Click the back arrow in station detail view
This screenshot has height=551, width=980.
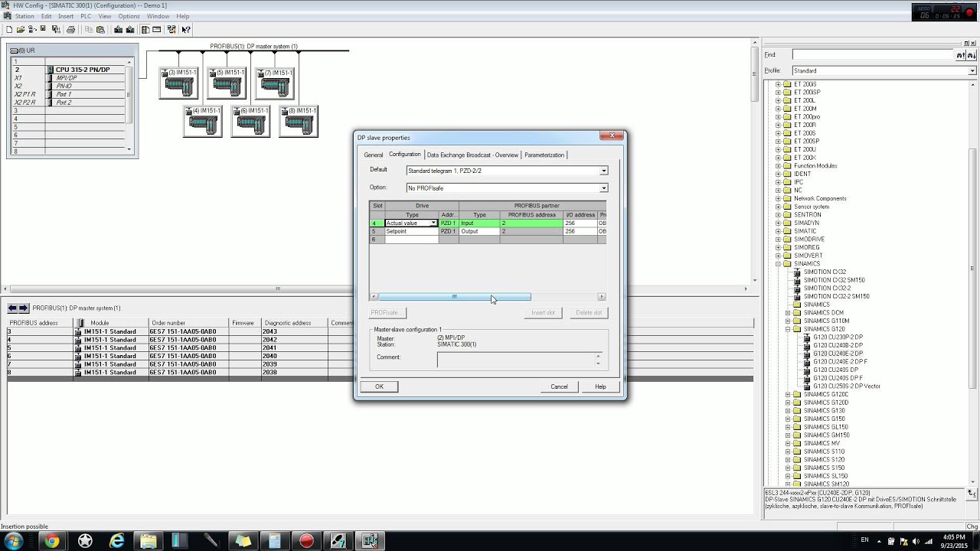coord(12,308)
